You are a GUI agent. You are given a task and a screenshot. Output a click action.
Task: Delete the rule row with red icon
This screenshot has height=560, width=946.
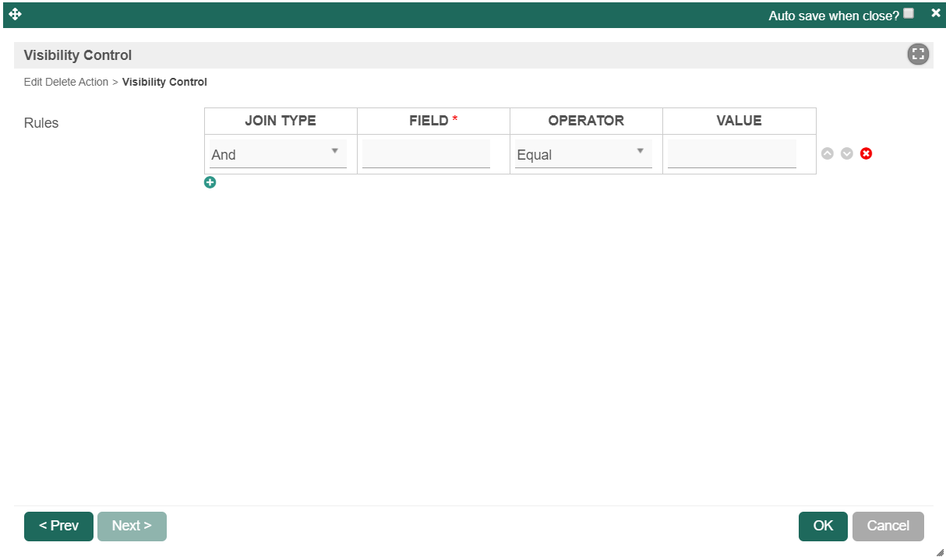[x=866, y=153]
